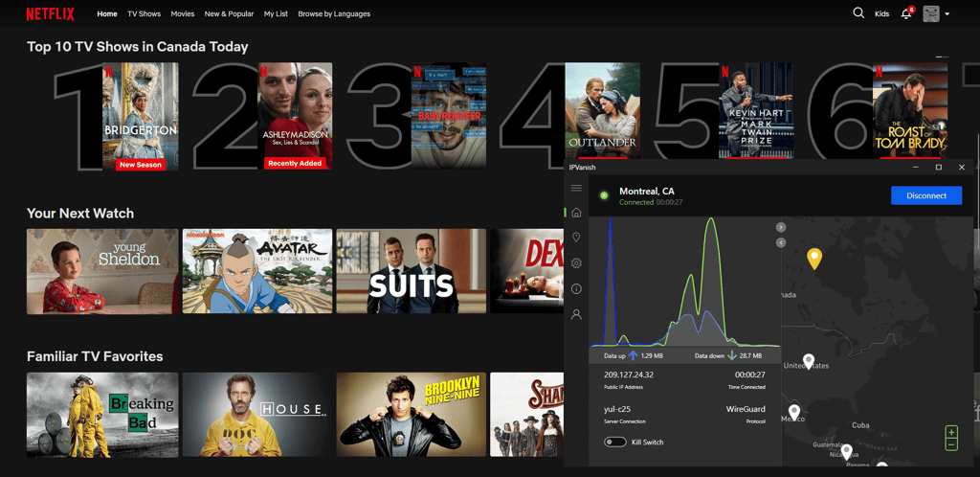Open the House tile
The height and width of the screenshot is (477, 980).
(257, 415)
